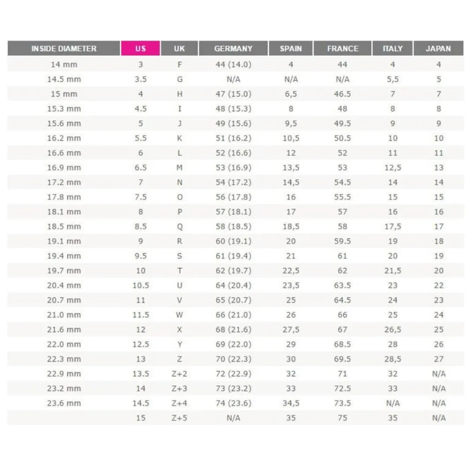
Task: Select the pink US column header
Action: (x=140, y=48)
